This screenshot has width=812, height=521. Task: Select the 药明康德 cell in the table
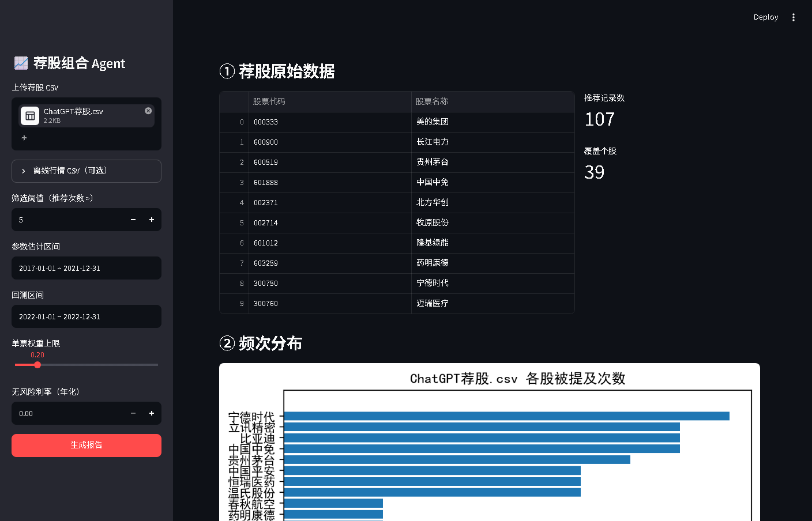493,263
